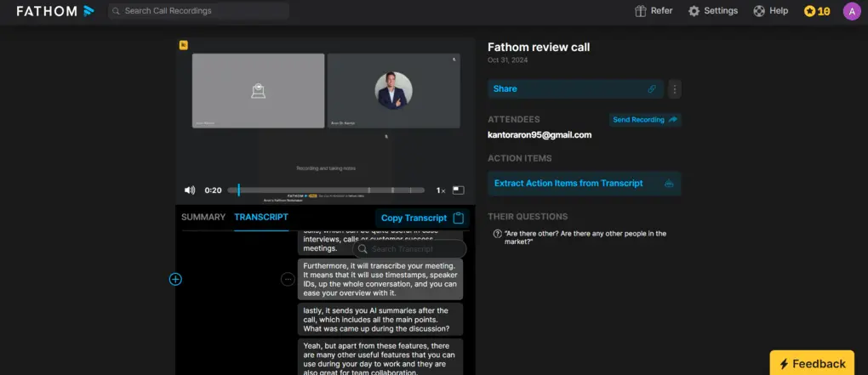The width and height of the screenshot is (868, 375).
Task: Open Help lifebuoy menu
Action: click(x=770, y=11)
